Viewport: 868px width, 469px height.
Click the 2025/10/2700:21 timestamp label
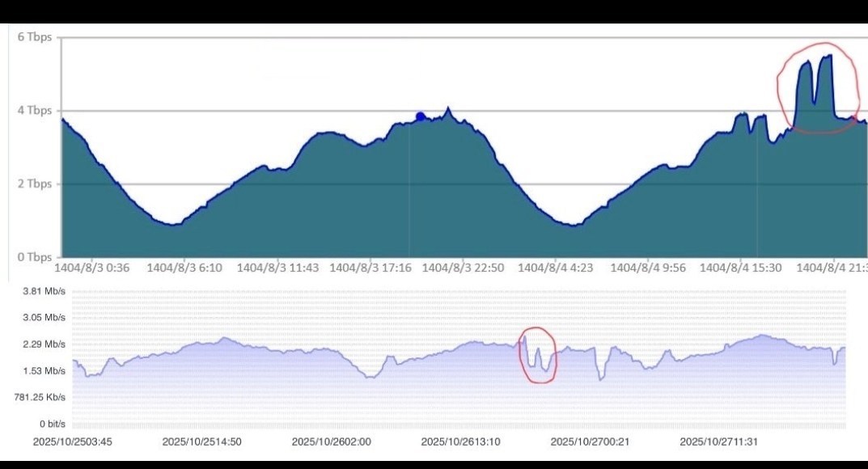[590, 442]
